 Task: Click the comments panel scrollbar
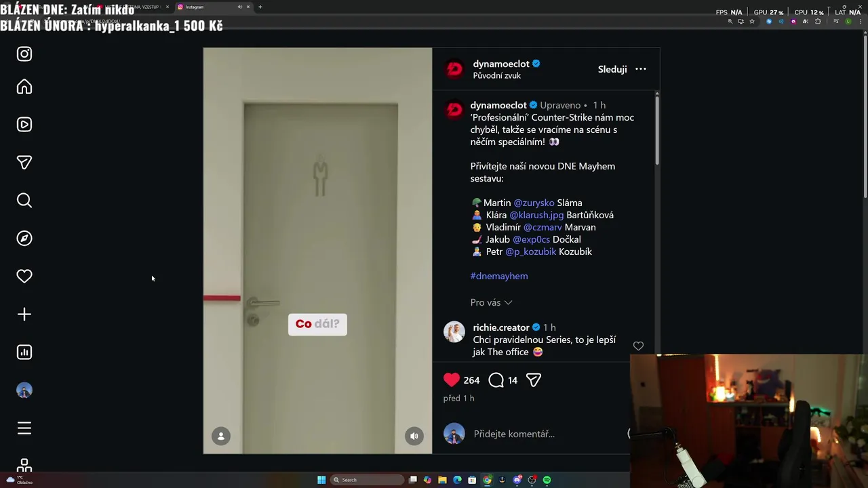coord(656,129)
